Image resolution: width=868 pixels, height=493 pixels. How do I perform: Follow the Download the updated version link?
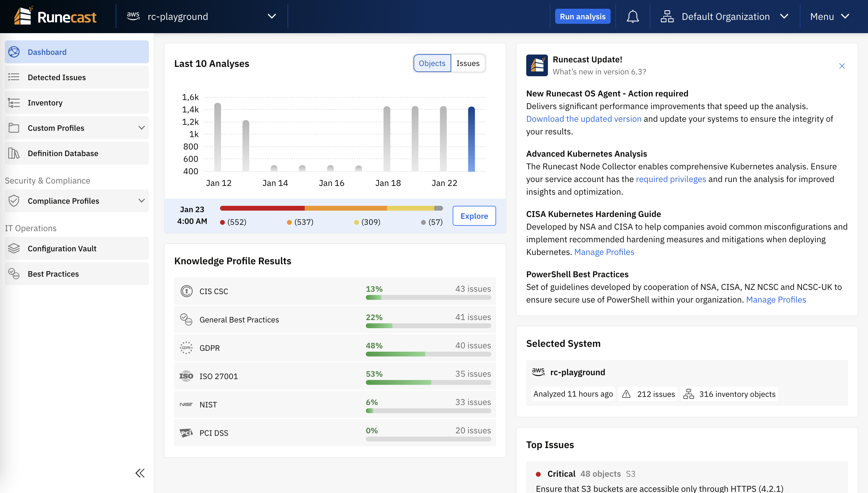[x=583, y=118]
